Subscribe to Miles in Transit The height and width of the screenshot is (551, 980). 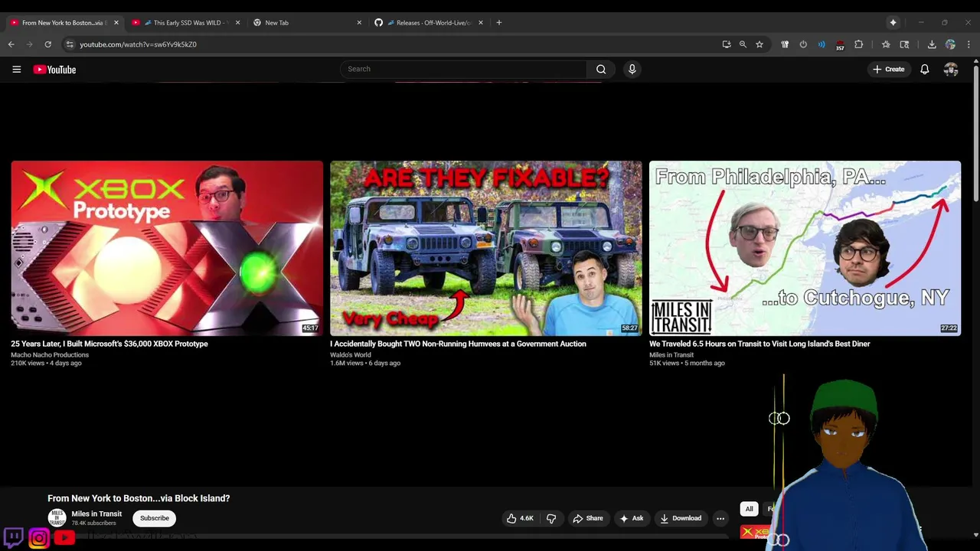pos(155,518)
